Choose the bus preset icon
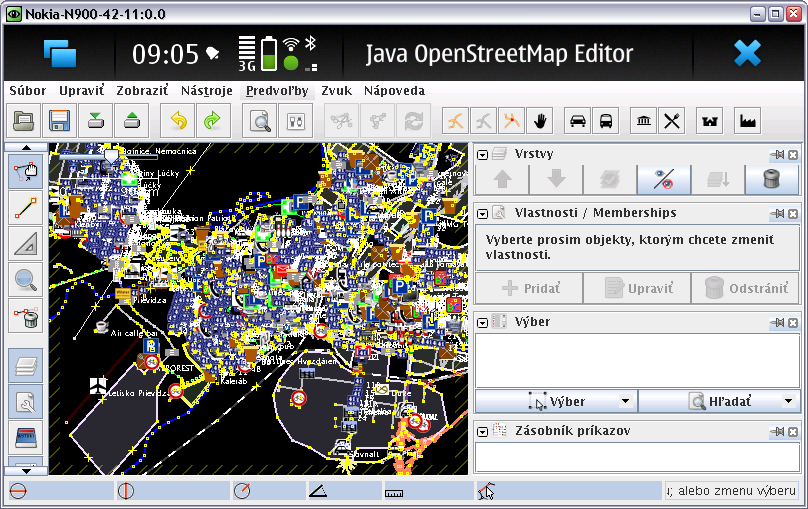808x509 pixels. coord(606,121)
